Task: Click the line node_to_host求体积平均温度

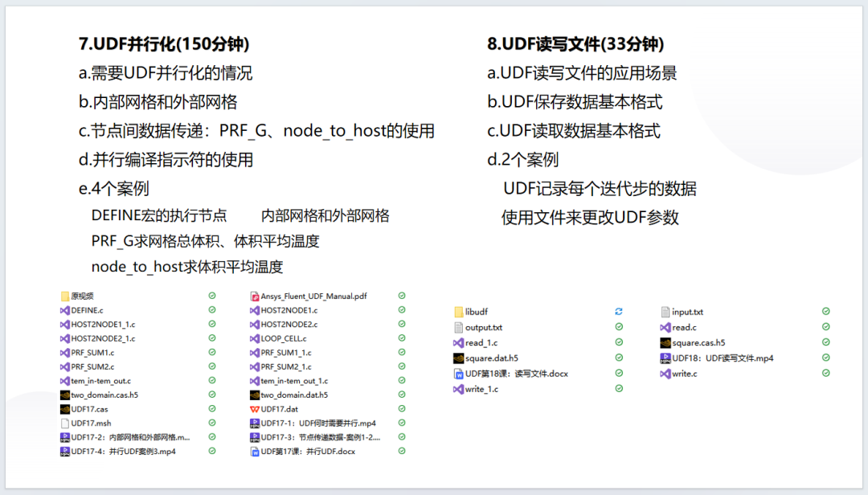Action: 187,266
